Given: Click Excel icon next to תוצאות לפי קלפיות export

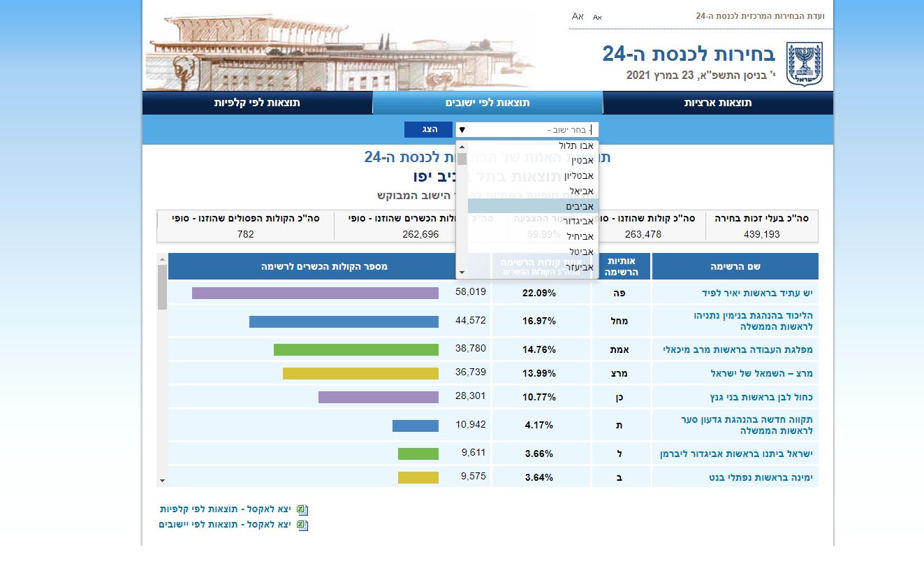Looking at the screenshot, I should pyautogui.click(x=302, y=510).
